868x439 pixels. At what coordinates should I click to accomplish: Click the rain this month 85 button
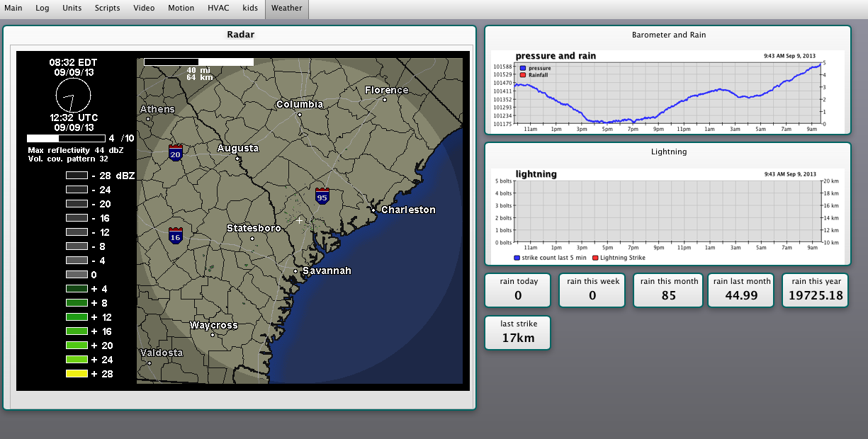(x=667, y=290)
